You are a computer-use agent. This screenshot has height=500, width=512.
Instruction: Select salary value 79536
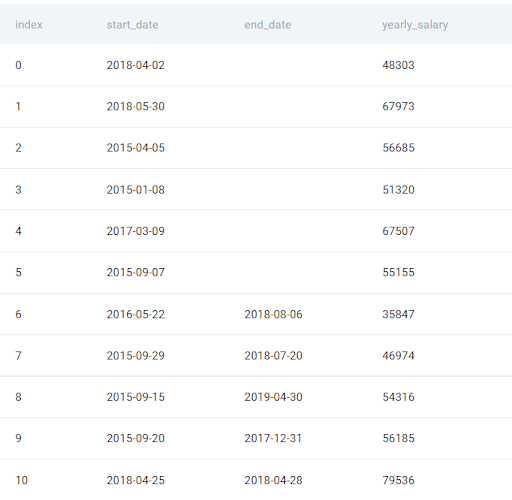[398, 480]
